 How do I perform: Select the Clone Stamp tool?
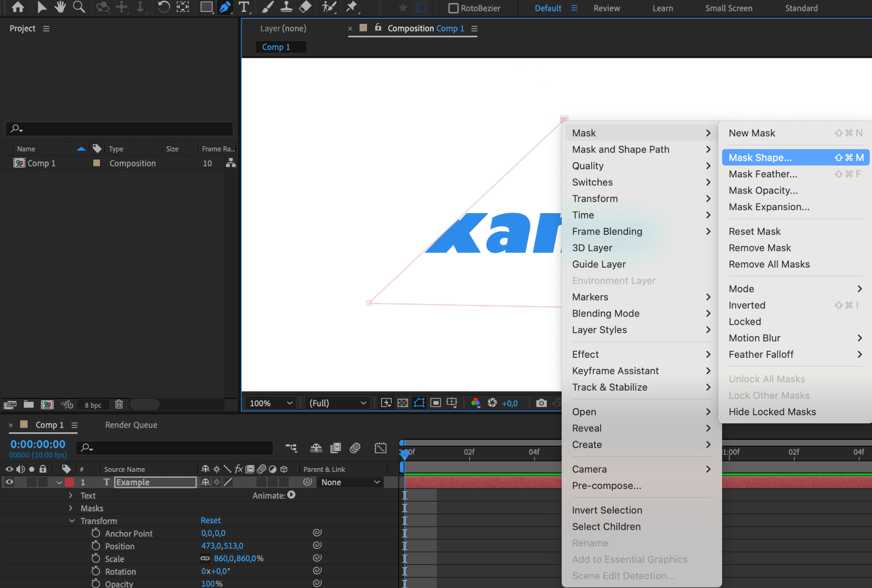pos(286,7)
